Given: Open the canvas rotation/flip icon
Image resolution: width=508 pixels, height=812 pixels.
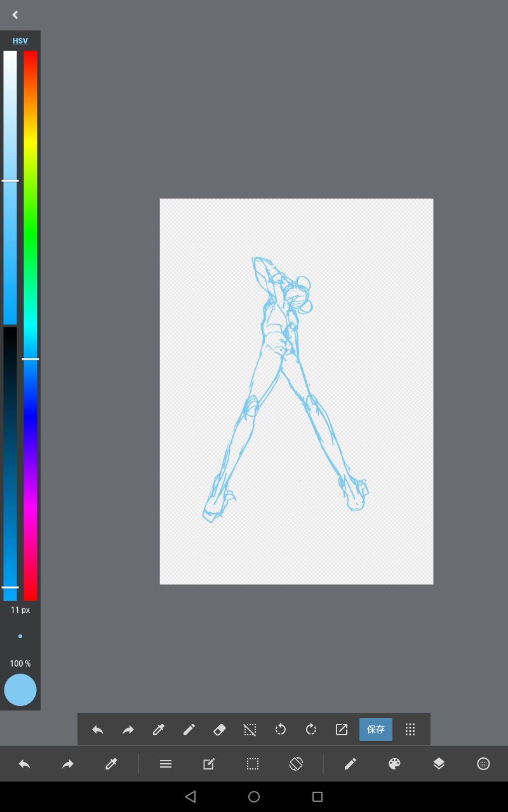Looking at the screenshot, I should click(297, 764).
